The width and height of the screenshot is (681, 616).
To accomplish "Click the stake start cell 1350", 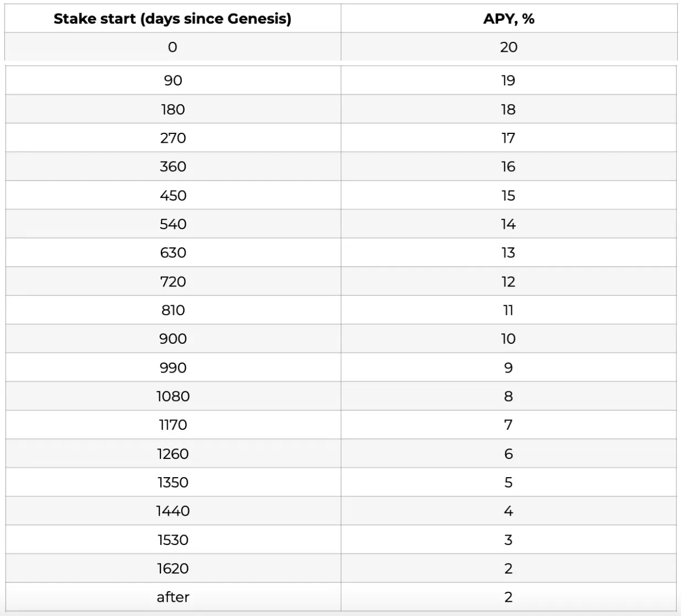I will [173, 482].
